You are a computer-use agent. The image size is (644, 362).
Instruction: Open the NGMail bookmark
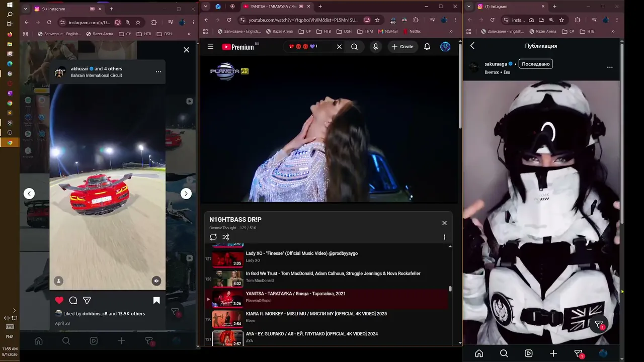[387, 31]
